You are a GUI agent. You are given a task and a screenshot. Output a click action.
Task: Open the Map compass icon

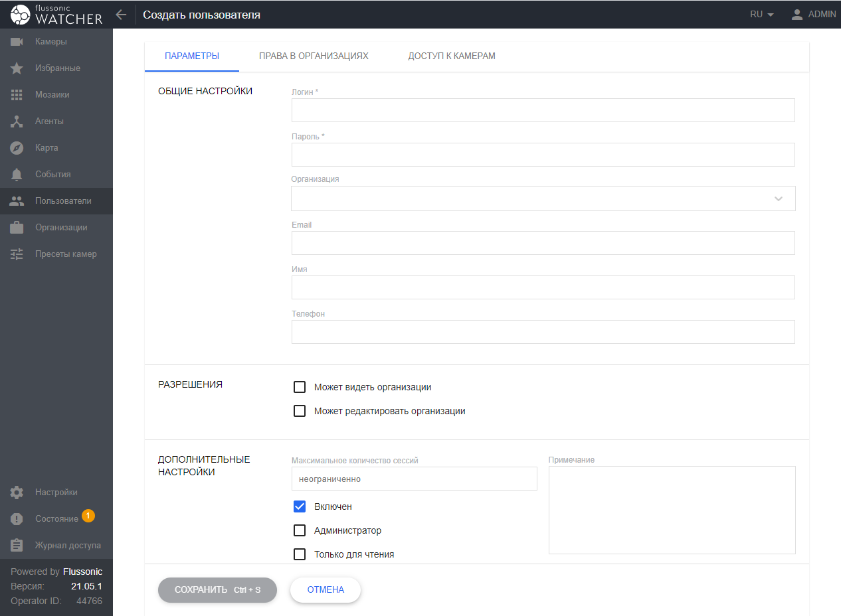[17, 148]
